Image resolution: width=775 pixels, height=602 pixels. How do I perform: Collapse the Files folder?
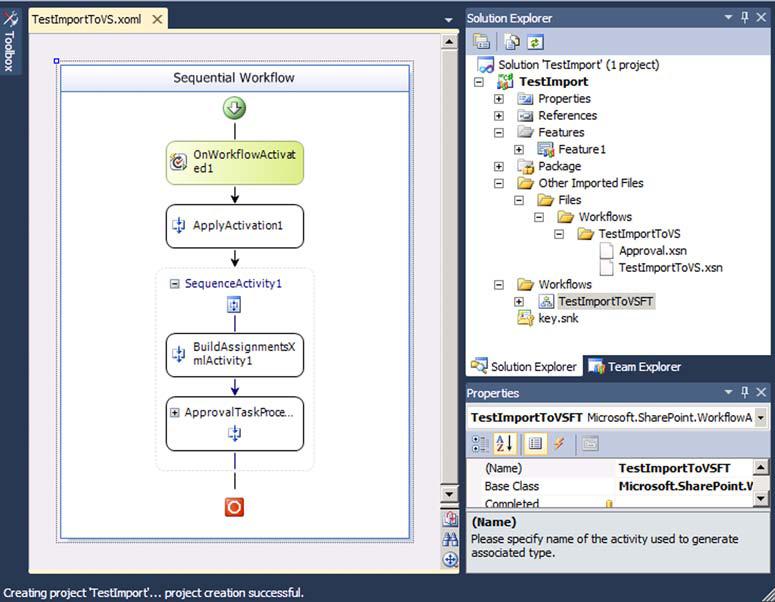click(518, 200)
